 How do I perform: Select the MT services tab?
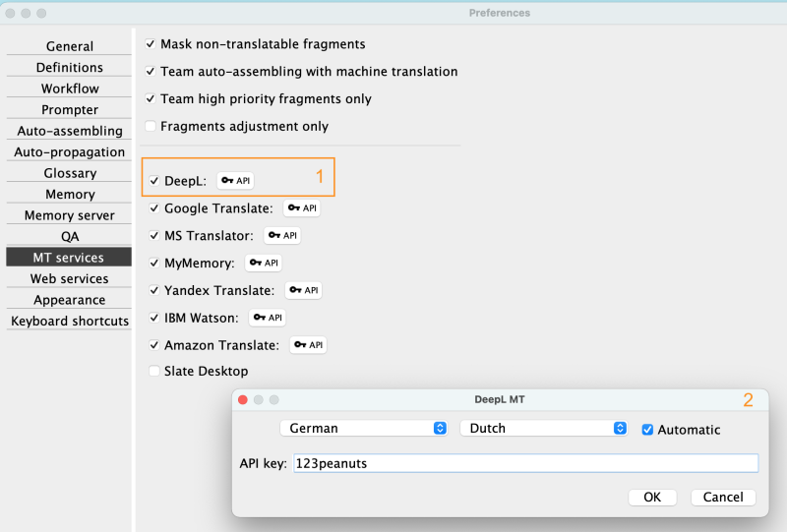(69, 257)
